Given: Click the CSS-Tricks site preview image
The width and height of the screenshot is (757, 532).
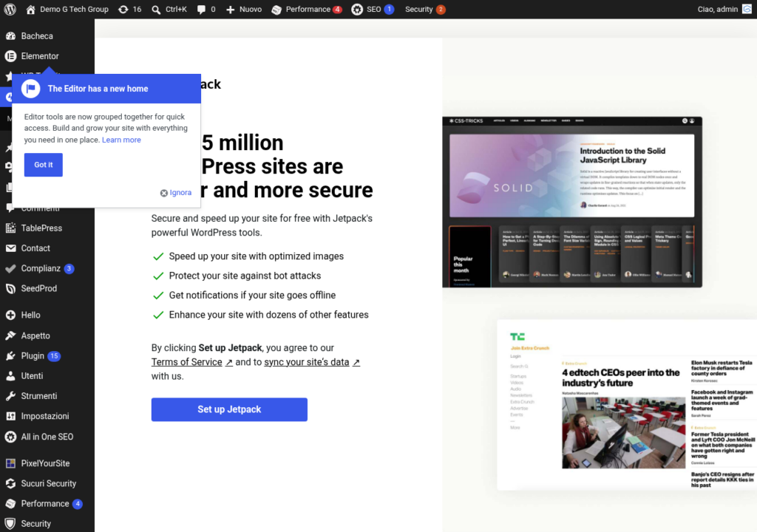Looking at the screenshot, I should pos(572,202).
